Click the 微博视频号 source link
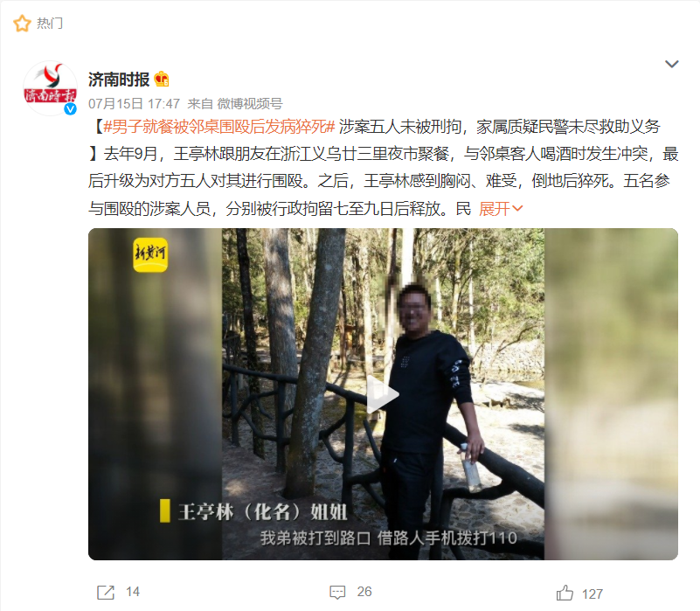The width and height of the screenshot is (700, 611). tap(250, 104)
